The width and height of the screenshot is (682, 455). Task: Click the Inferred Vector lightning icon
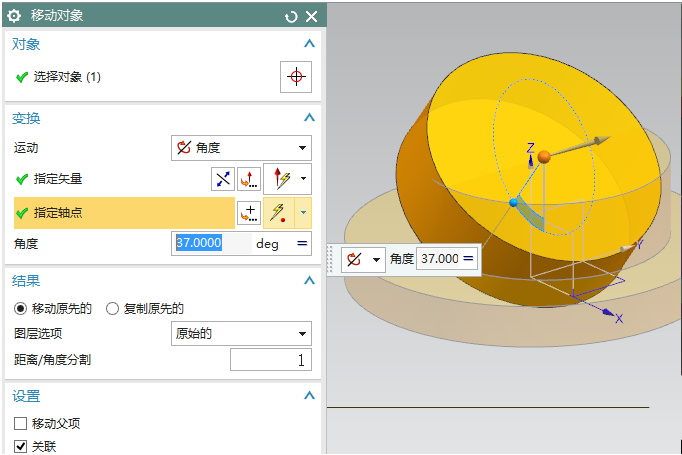pos(280,179)
